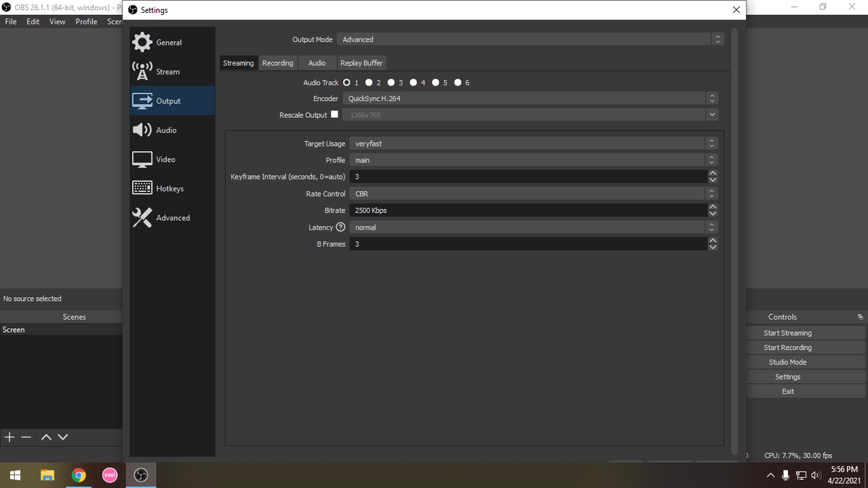The image size is (868, 488).
Task: Launch Google Chrome from the taskbar
Action: click(79, 475)
